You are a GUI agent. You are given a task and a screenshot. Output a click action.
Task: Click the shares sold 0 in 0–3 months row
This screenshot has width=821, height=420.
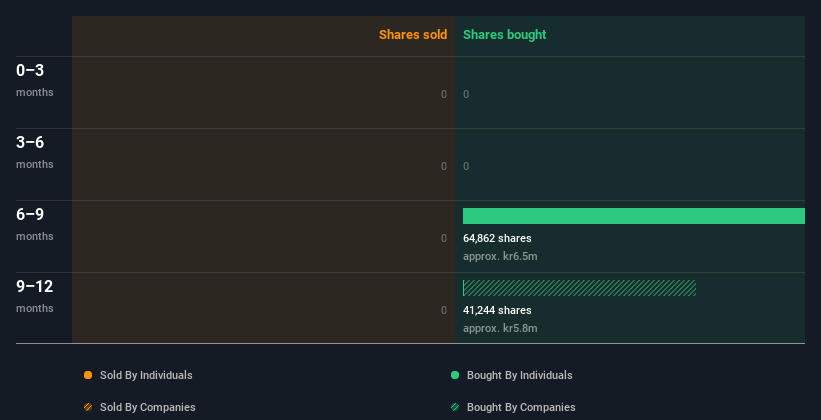tap(444, 94)
